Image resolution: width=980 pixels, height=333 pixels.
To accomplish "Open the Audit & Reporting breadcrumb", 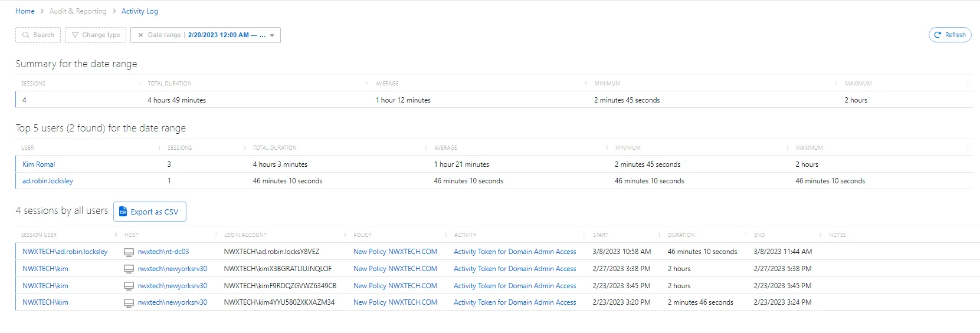I will (78, 11).
